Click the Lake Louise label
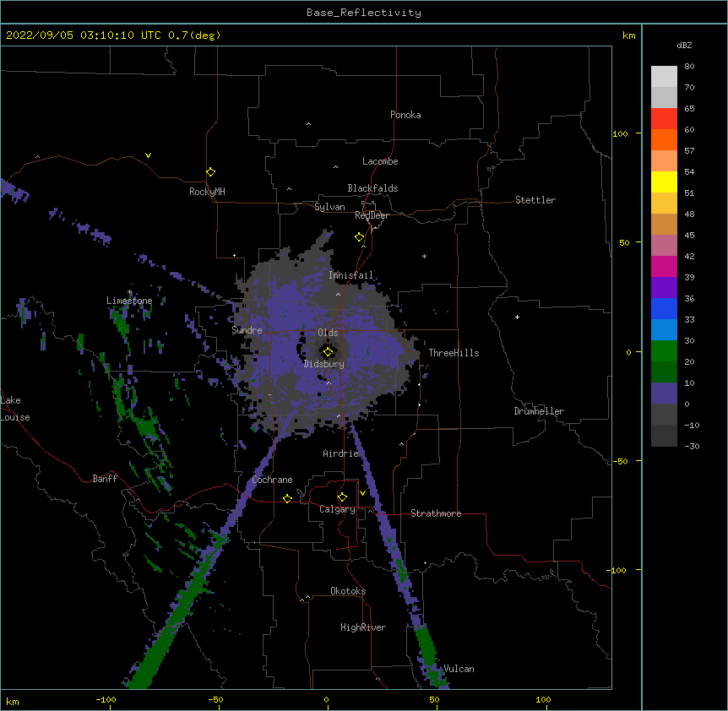 (x=15, y=409)
